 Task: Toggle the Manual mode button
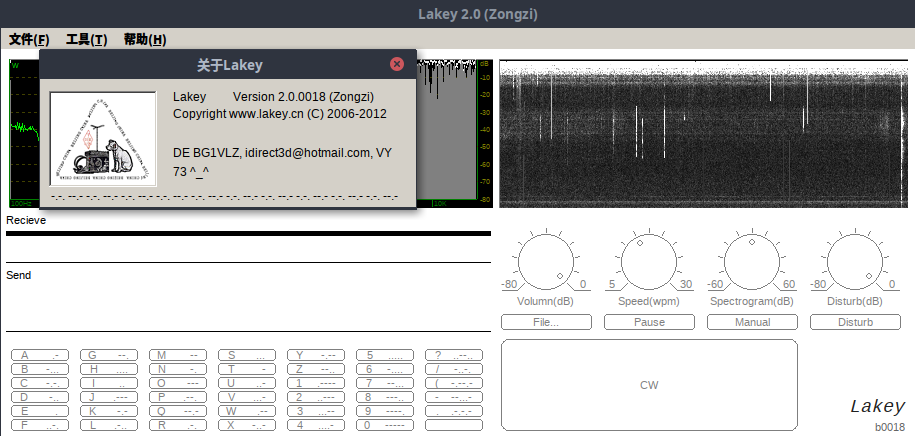752,322
